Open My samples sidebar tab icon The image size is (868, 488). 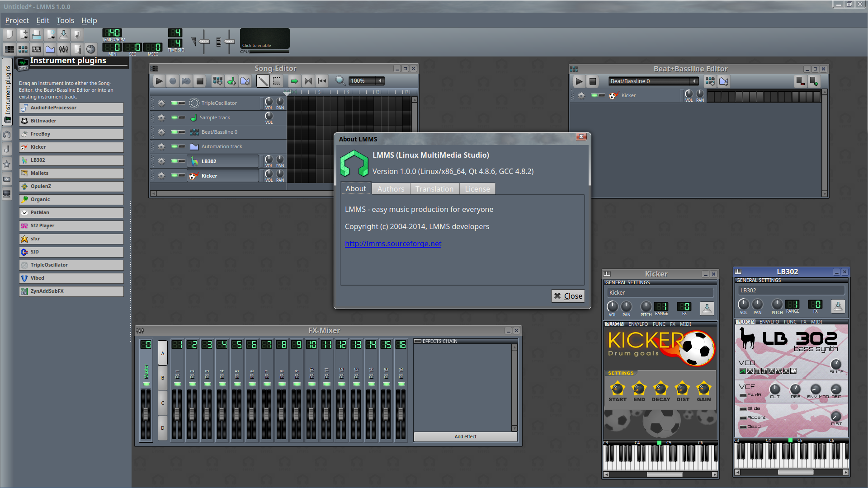coord(7,149)
